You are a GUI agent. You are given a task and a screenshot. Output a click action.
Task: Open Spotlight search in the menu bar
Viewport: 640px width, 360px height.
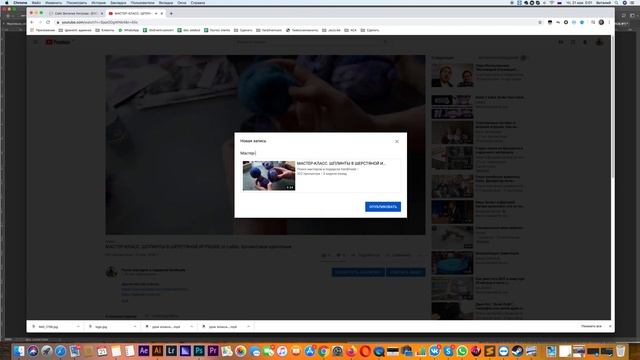pyautogui.click(x=616, y=2)
